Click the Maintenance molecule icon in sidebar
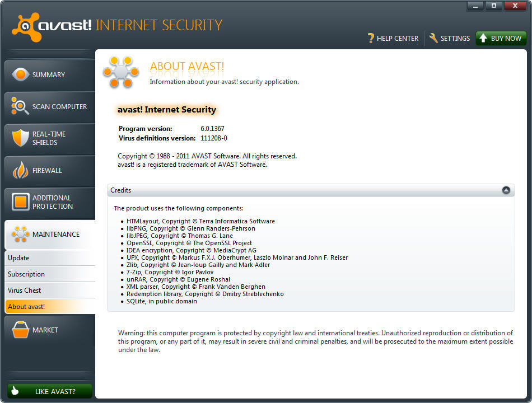Screen dimensions: 532x403 (20, 234)
